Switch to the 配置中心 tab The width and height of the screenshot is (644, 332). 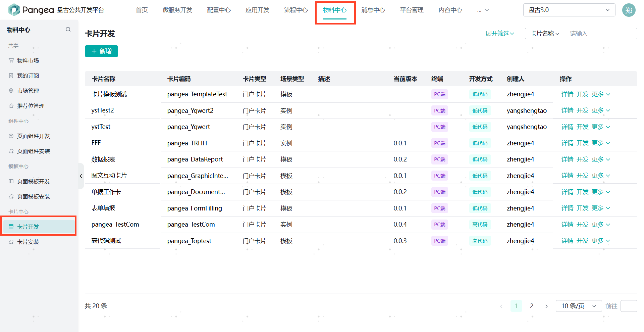coord(219,10)
